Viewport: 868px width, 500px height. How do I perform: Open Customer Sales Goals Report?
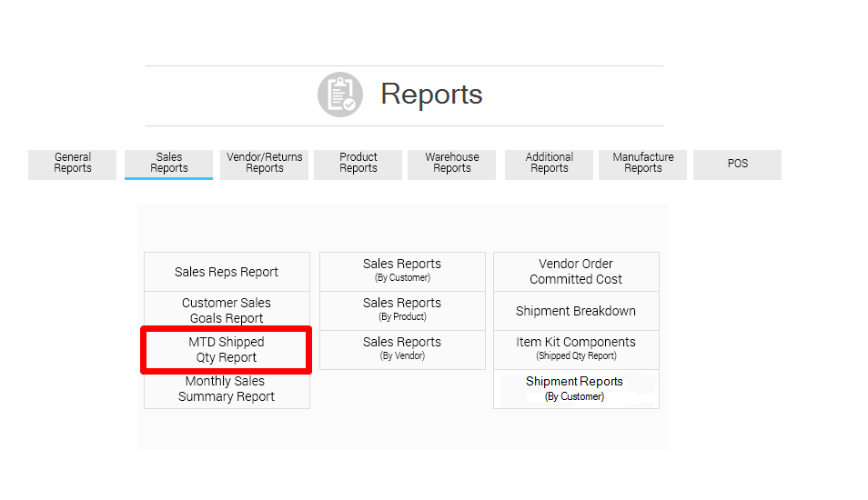click(227, 311)
